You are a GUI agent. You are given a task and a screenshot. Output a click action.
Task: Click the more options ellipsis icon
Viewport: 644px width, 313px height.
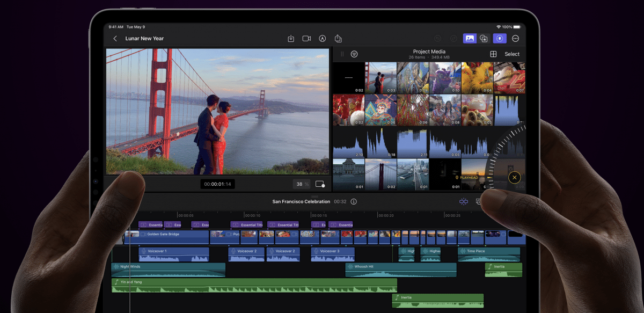pyautogui.click(x=515, y=38)
